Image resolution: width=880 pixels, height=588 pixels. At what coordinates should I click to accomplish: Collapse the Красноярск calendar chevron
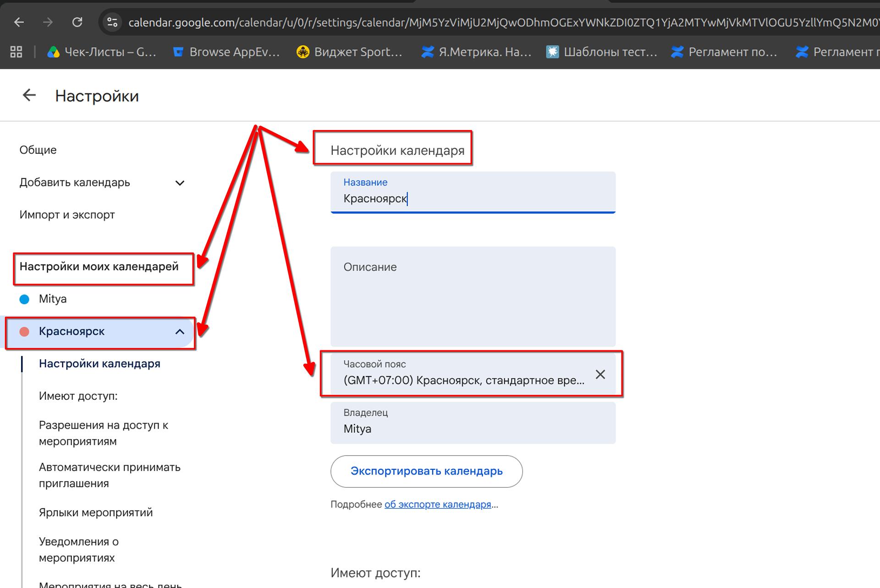point(180,332)
